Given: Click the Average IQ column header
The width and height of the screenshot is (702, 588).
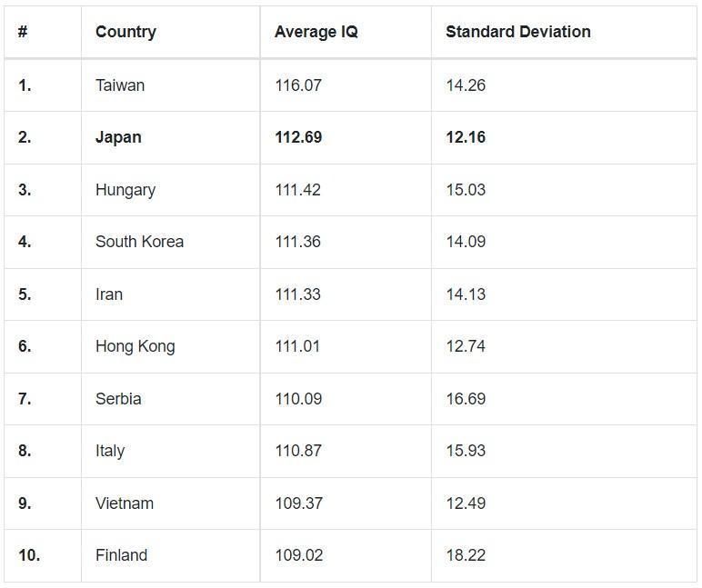Looking at the screenshot, I should (x=316, y=32).
